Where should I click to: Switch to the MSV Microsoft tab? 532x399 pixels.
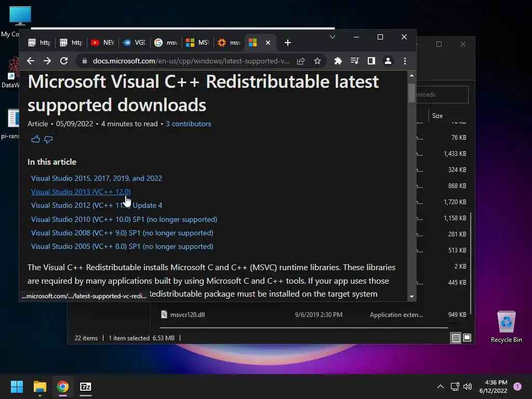198,43
